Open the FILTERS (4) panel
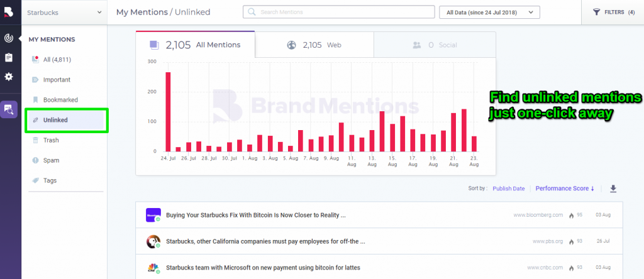644x279 pixels. pyautogui.click(x=614, y=13)
